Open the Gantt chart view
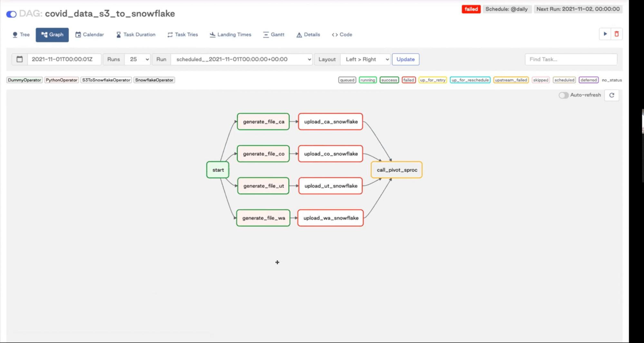The width and height of the screenshot is (644, 343). click(274, 34)
